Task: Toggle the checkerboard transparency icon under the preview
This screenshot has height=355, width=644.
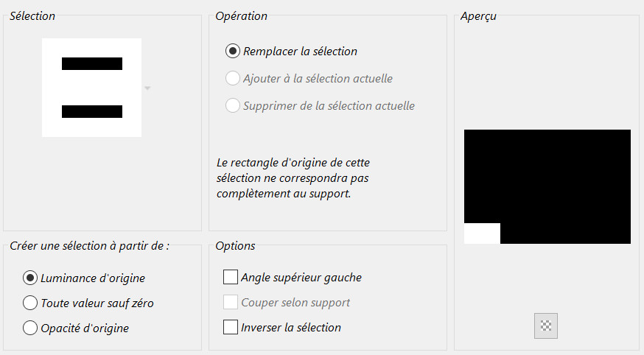Action: tap(546, 325)
